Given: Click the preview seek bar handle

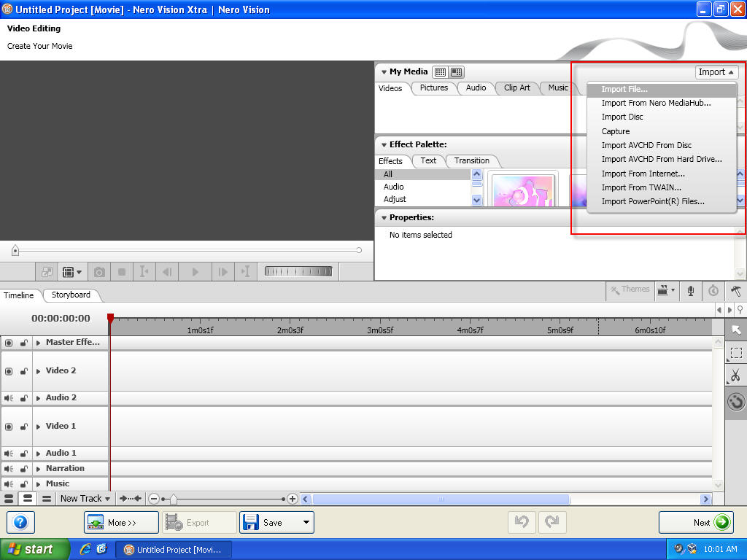Looking at the screenshot, I should pos(15,250).
